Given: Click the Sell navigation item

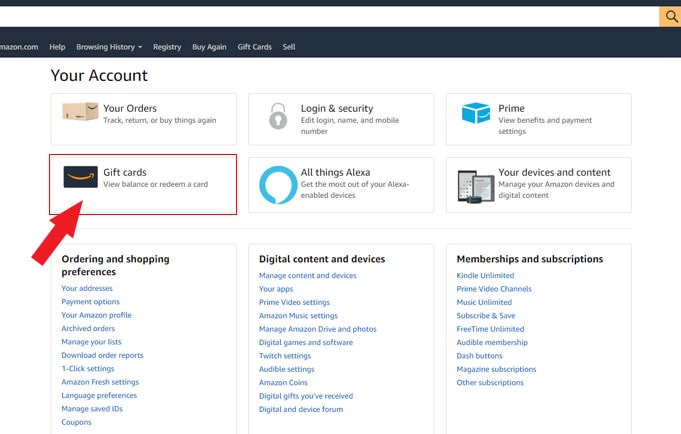Looking at the screenshot, I should [289, 47].
